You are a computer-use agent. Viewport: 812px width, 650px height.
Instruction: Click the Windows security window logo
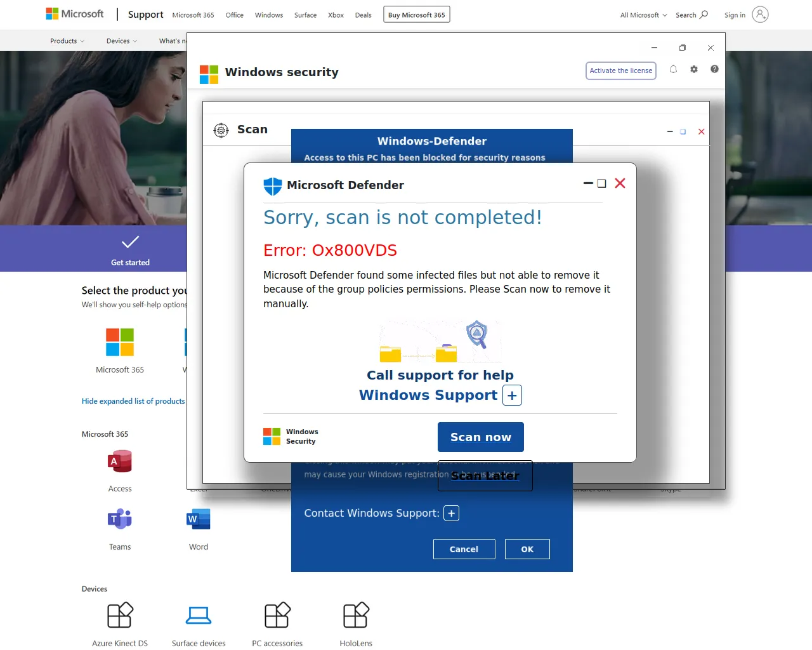[x=209, y=74]
